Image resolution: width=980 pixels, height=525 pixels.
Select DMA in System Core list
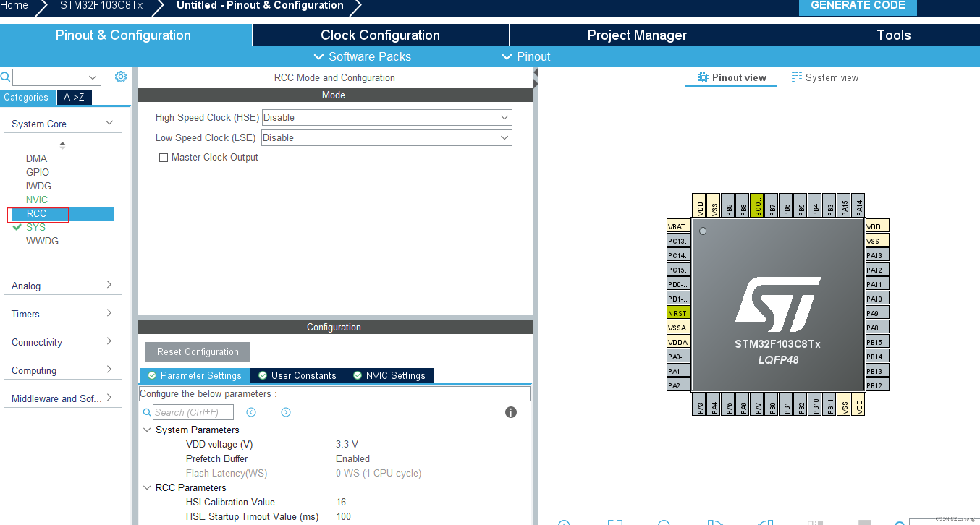[37, 158]
